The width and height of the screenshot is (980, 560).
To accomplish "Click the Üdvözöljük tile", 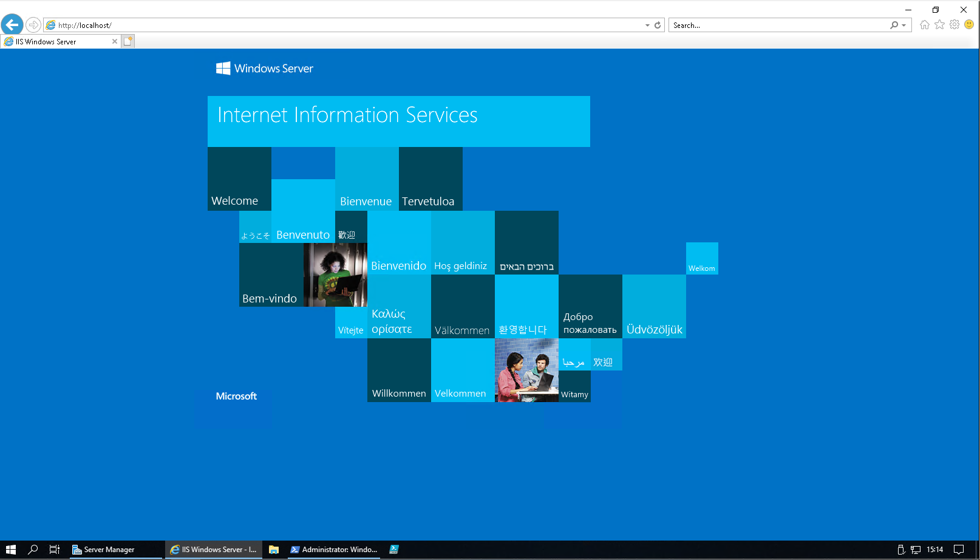I will click(654, 306).
